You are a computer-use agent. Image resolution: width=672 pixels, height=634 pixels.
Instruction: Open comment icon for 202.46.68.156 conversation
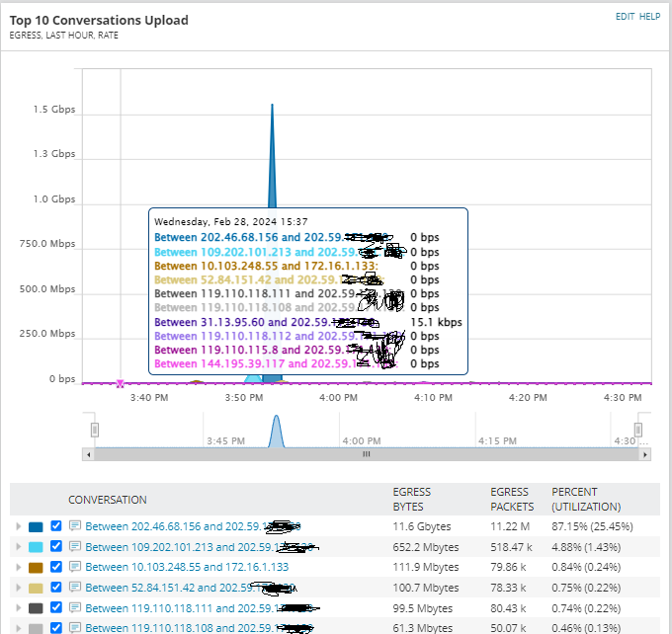click(75, 525)
